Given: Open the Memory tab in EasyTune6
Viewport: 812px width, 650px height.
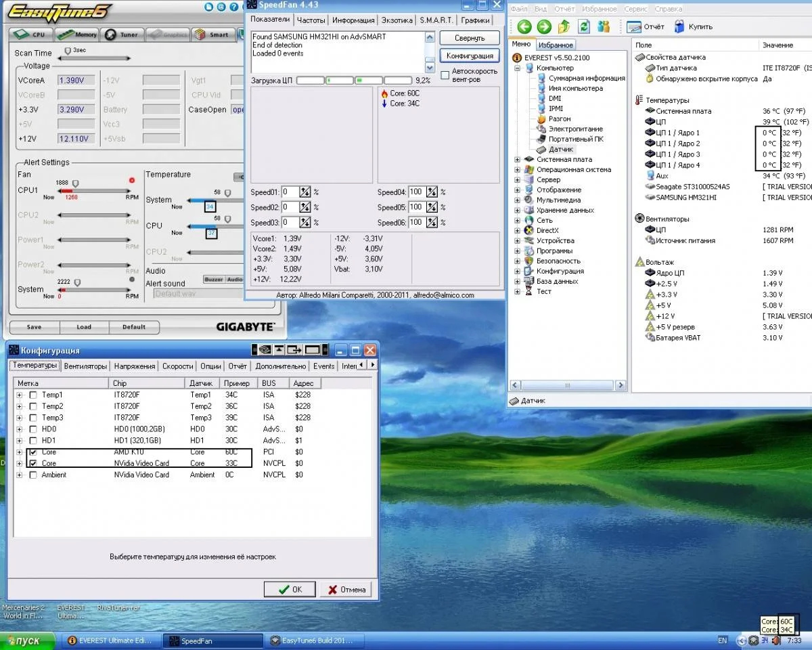Looking at the screenshot, I should (x=77, y=35).
